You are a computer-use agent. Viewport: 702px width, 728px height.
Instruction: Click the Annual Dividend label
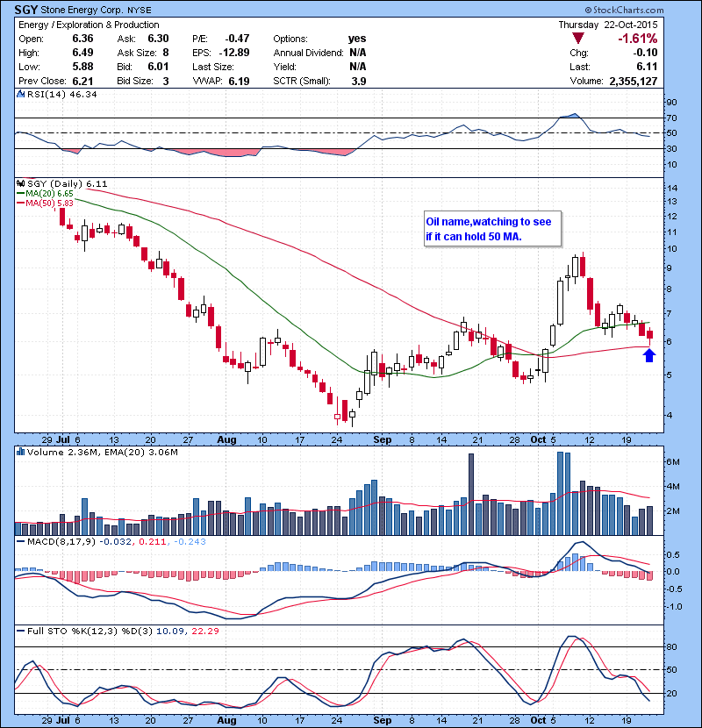[309, 53]
